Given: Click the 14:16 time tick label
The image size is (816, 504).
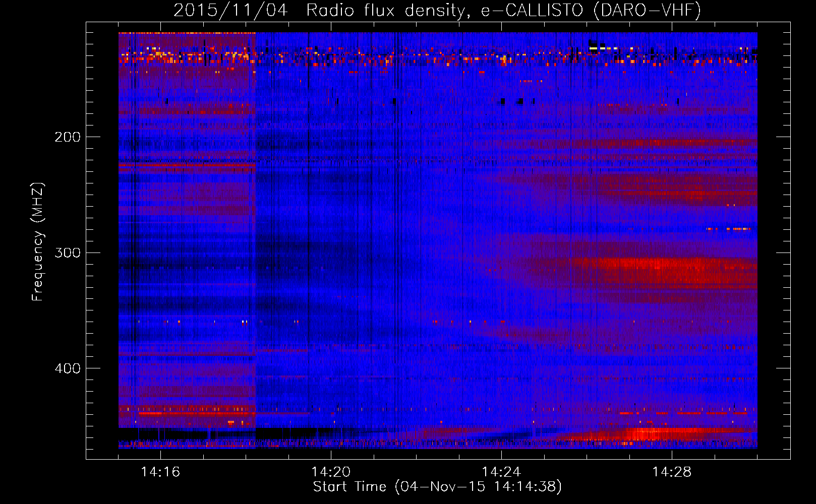Looking at the screenshot, I should [160, 472].
